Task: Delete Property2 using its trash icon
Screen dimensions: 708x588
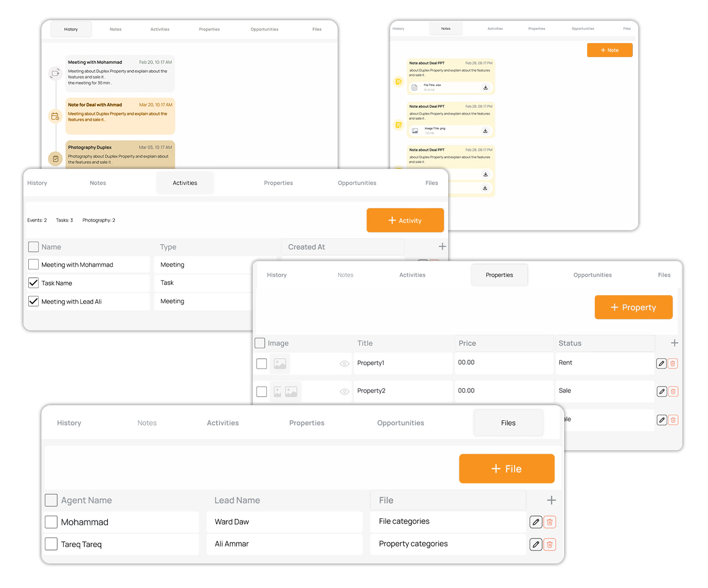Action: [673, 391]
